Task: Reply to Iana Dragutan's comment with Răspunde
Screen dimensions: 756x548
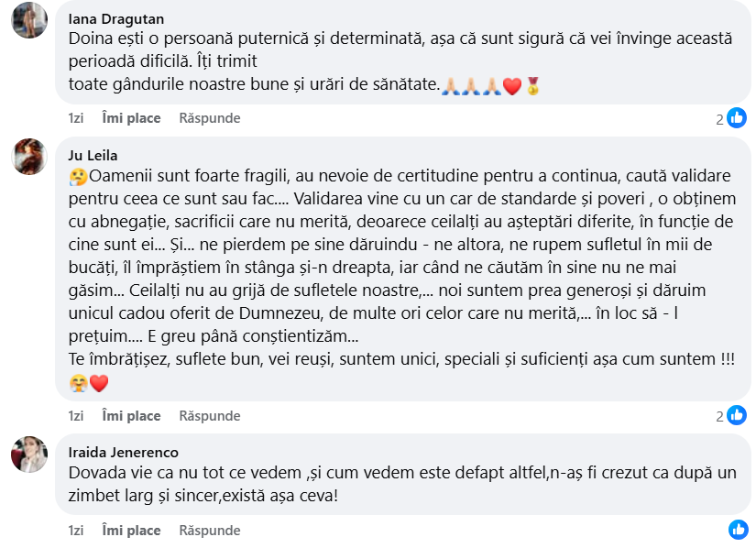Action: coord(210,118)
